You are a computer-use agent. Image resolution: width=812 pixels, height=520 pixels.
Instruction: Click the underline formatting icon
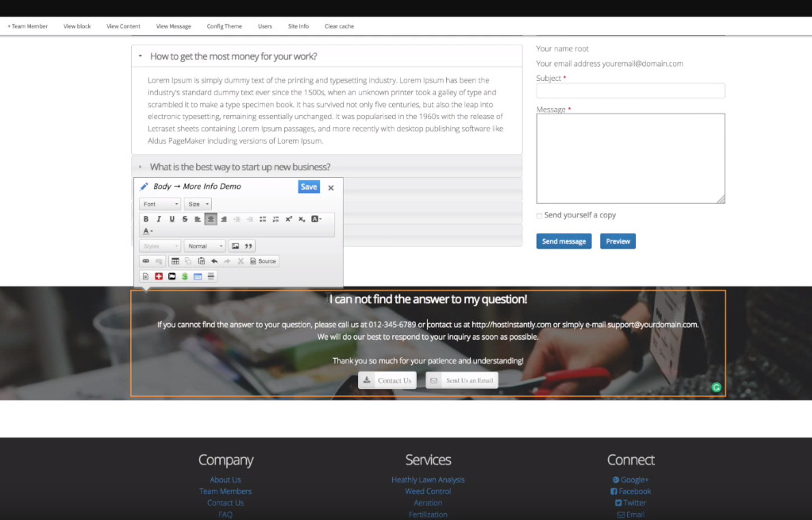[171, 219]
